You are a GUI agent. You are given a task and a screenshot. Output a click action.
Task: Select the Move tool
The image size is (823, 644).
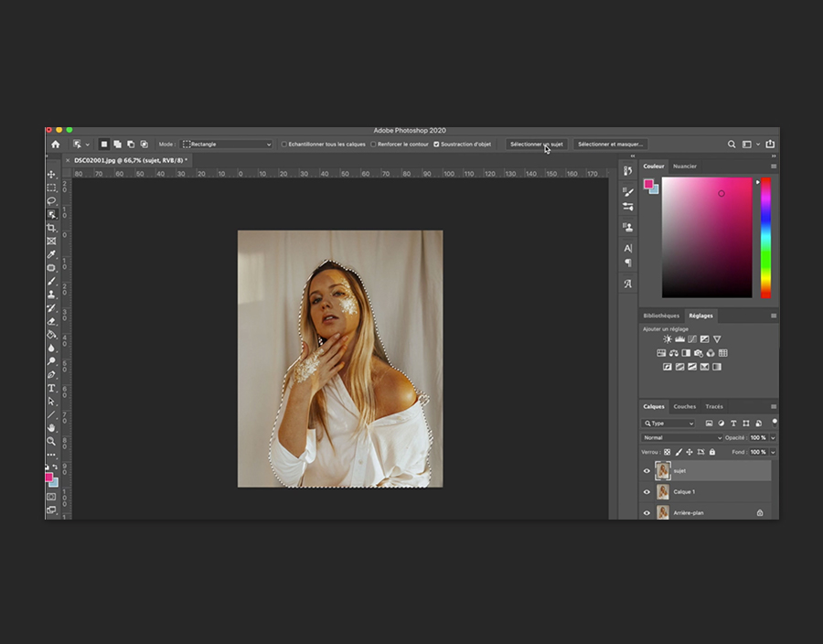51,174
